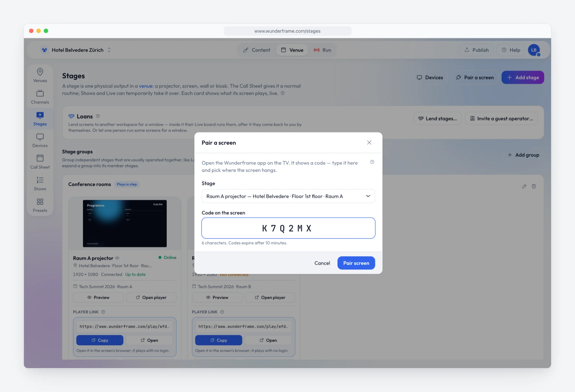The width and height of the screenshot is (575, 392).
Task: Click the Add stage button
Action: (x=523, y=78)
